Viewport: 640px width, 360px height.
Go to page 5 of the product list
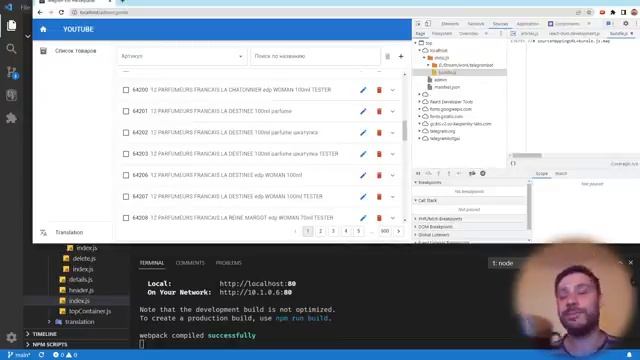pyautogui.click(x=358, y=231)
